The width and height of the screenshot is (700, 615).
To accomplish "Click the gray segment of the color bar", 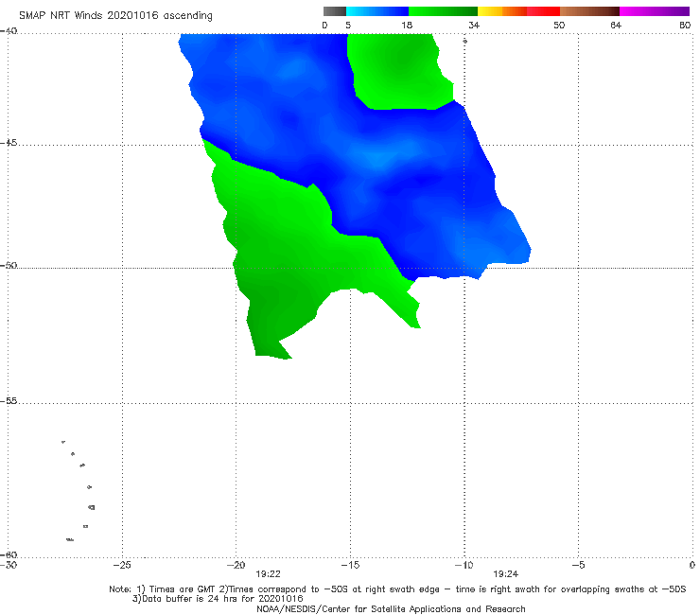I will 335,11.
